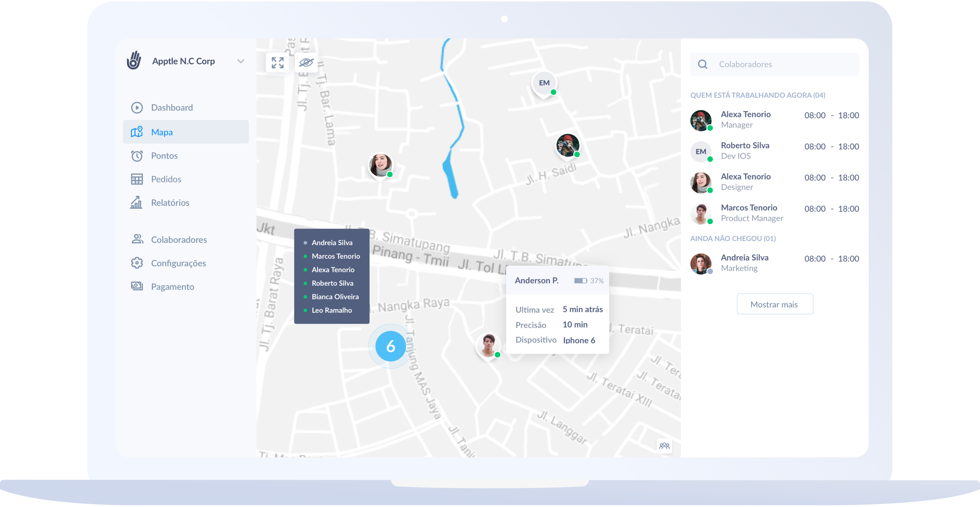The image size is (980, 507).
Task: Click Alexa Tenorio in the cluster list
Action: tap(333, 270)
